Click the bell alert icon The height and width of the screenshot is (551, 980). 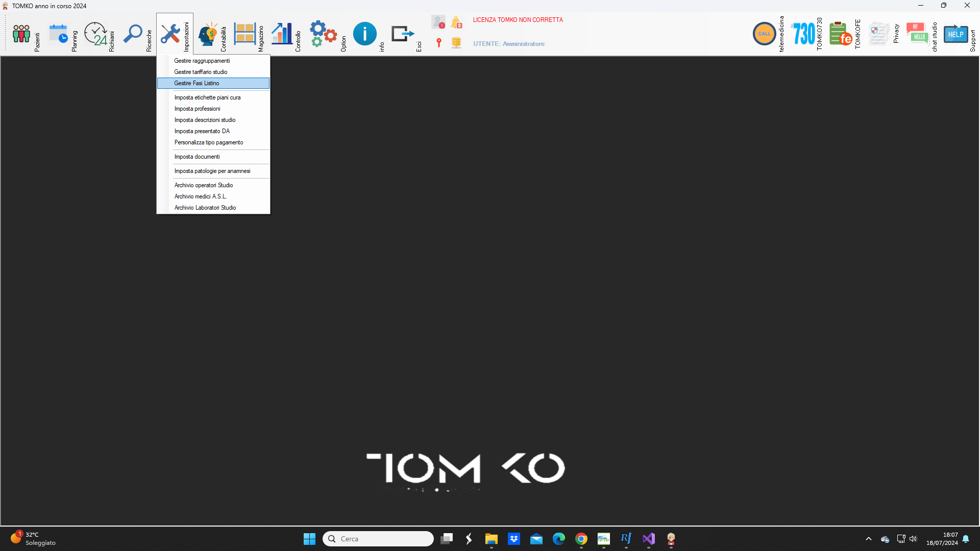(x=456, y=22)
